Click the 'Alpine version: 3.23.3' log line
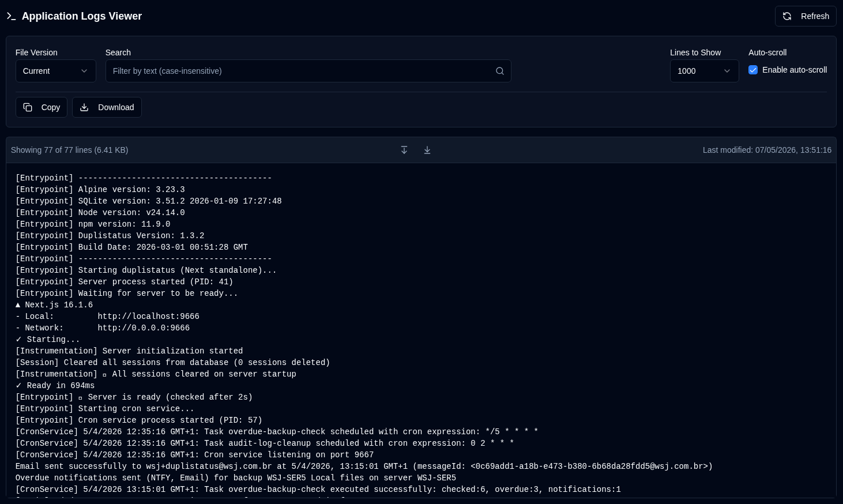The image size is (843, 504). click(x=100, y=189)
